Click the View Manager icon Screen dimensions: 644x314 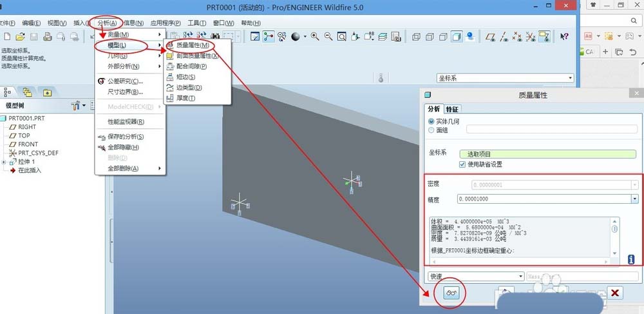pyautogui.click(x=396, y=37)
